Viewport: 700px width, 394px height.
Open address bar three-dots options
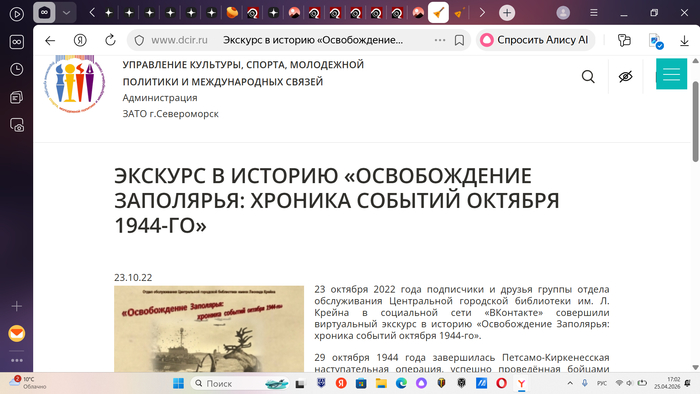(440, 40)
